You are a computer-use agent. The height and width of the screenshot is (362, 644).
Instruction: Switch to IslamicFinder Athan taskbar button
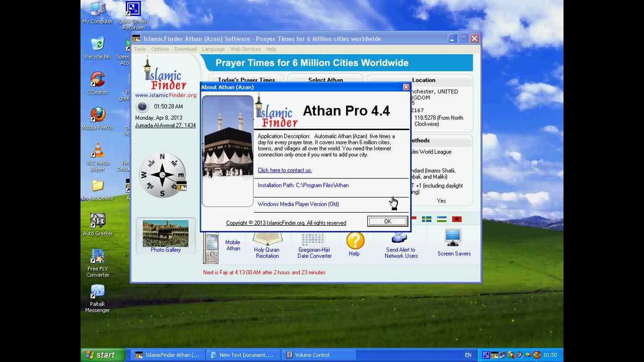(168, 355)
